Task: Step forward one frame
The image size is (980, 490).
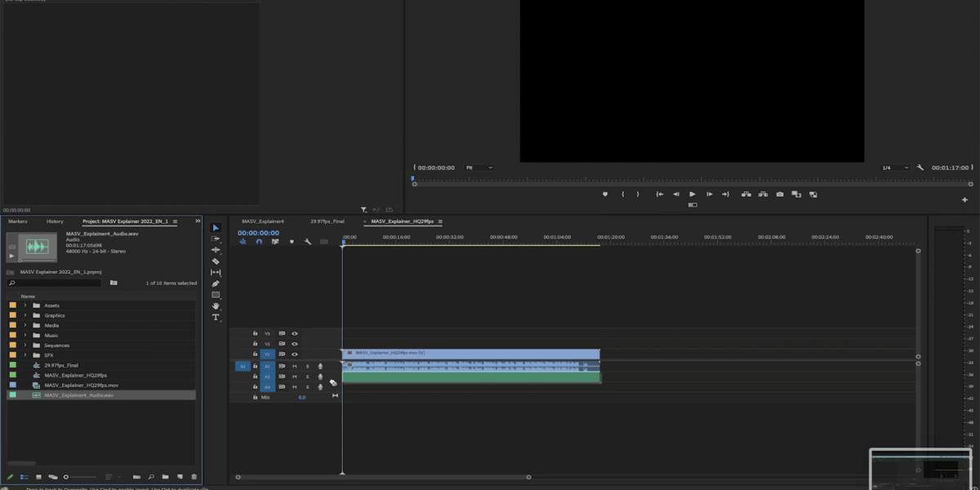Action: tap(709, 194)
